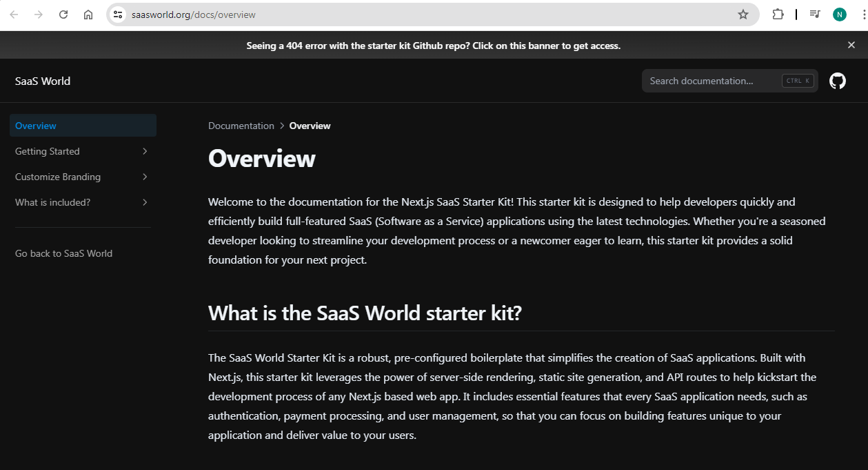This screenshot has width=868, height=470.
Task: Open the SaaS World logo link
Action: 43,81
